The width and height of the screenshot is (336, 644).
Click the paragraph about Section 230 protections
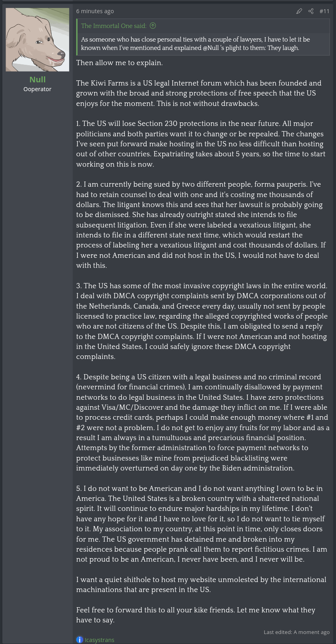tap(201, 144)
